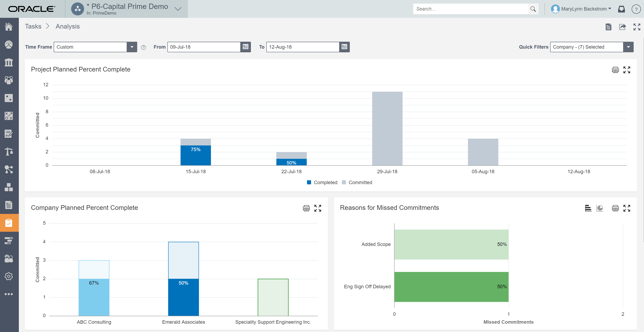This screenshot has height=332, width=644.
Task: Switch Reasons chart to pie chart view
Action: pyautogui.click(x=599, y=208)
